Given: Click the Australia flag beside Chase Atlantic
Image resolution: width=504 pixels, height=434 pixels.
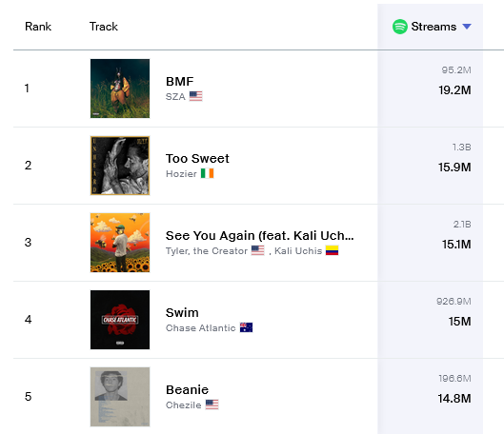Looking at the screenshot, I should pyautogui.click(x=246, y=327).
